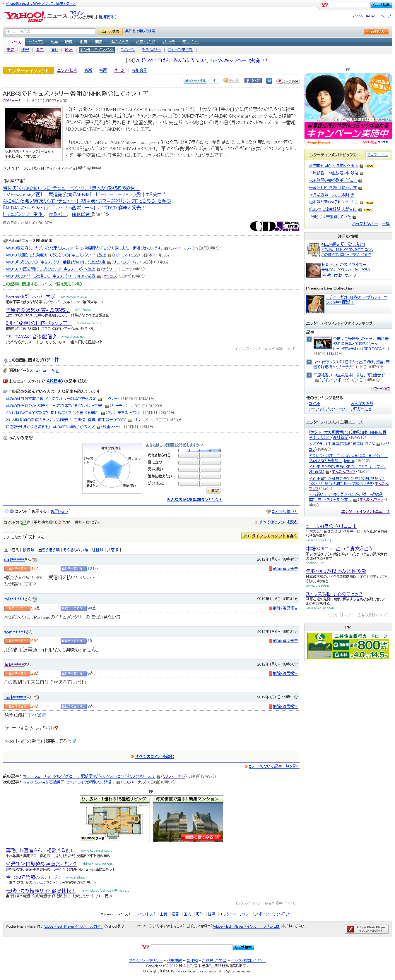Click the red flag icon on tom***** comment

pos(271,641)
